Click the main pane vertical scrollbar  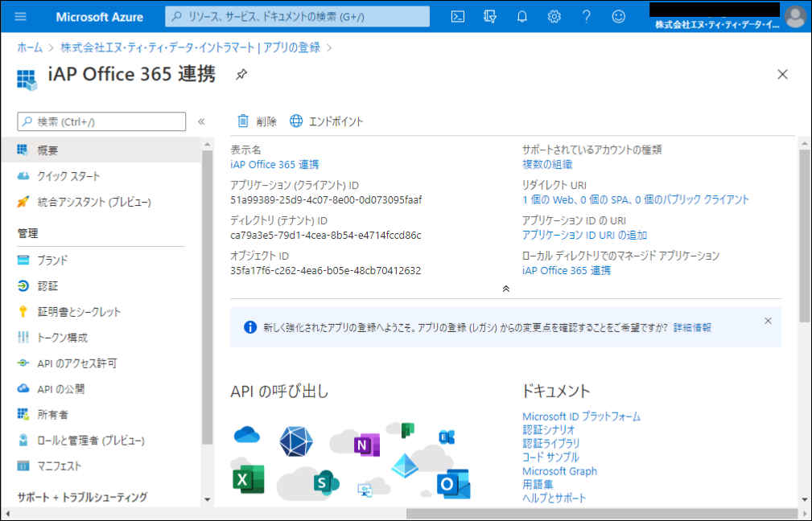tap(804, 236)
